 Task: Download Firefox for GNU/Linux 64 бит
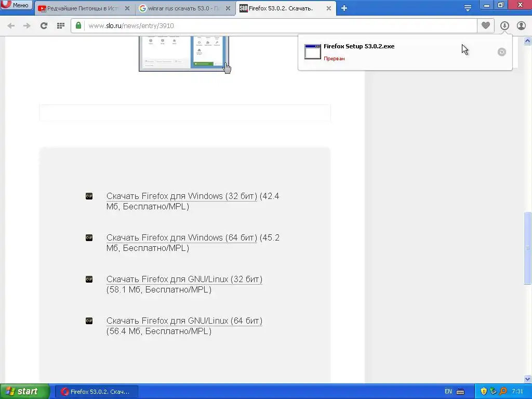coord(184,321)
